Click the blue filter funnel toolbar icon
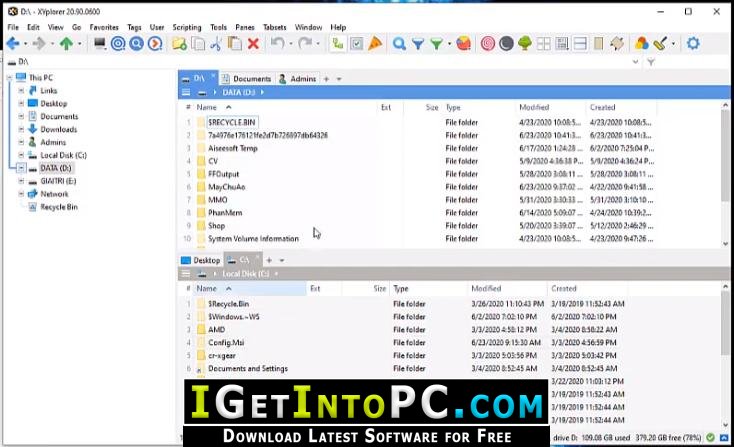734x447 pixels. (x=417, y=44)
